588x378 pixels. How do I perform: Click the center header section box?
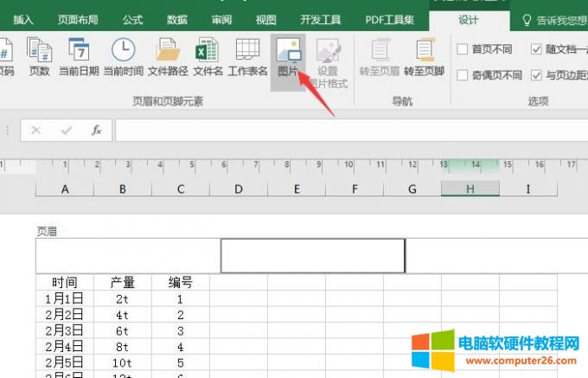click(x=312, y=256)
